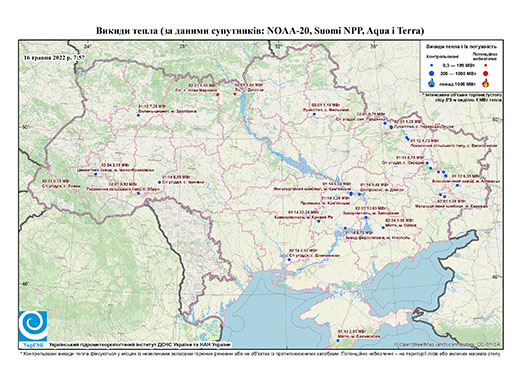This screenshot has width=520, height=368.
Task: Click the 'Завод феросплавів, м. Нікополь' label
Action: click(x=377, y=238)
